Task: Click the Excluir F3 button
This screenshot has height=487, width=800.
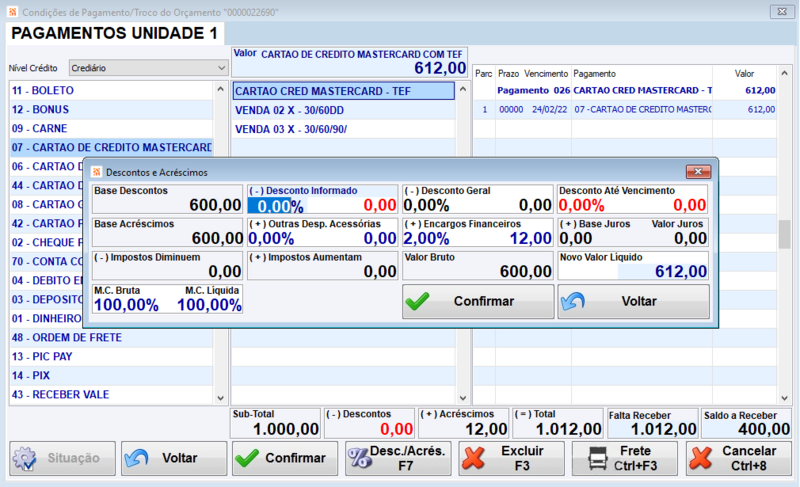Action: click(511, 458)
